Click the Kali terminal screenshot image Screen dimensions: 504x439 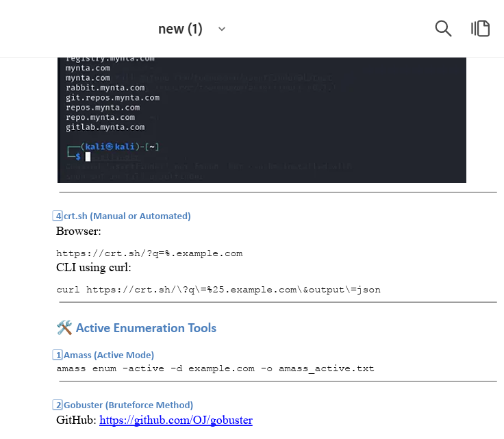click(262, 120)
